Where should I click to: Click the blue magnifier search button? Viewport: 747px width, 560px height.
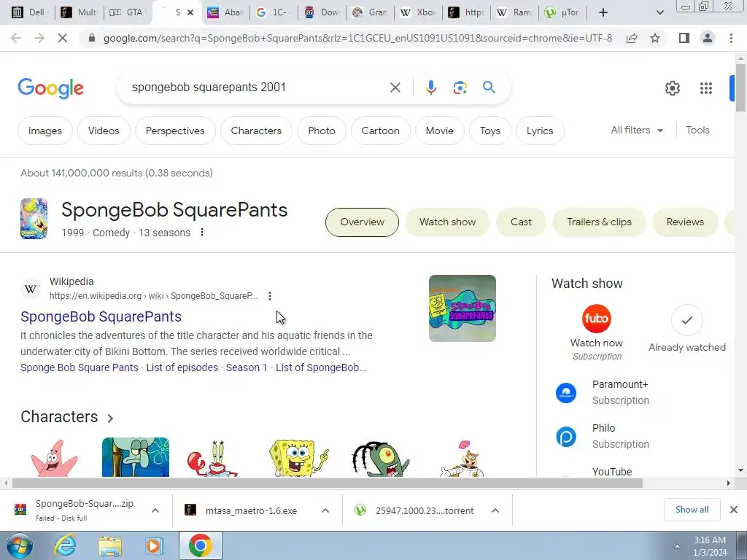click(x=489, y=87)
